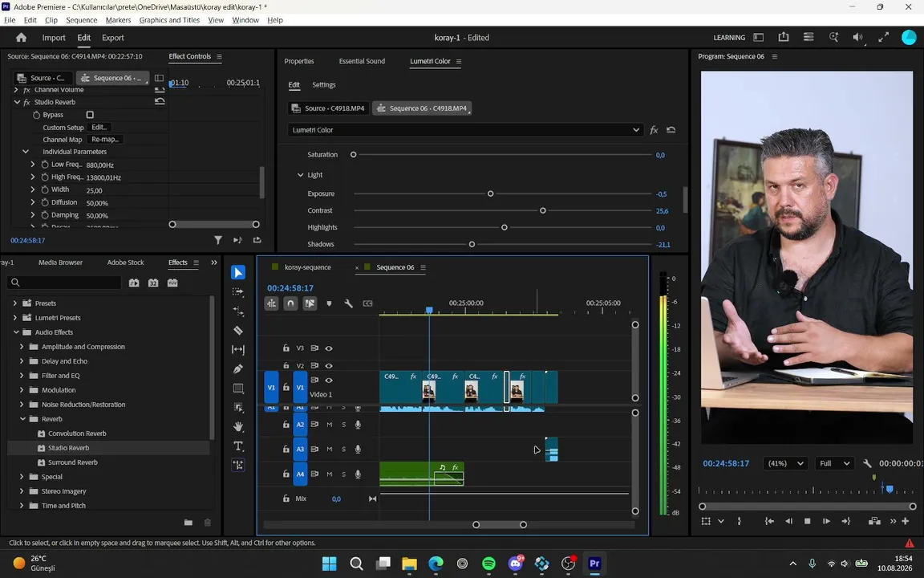Select the Track Select Forward tool
This screenshot has height=578, width=924.
pyautogui.click(x=238, y=292)
